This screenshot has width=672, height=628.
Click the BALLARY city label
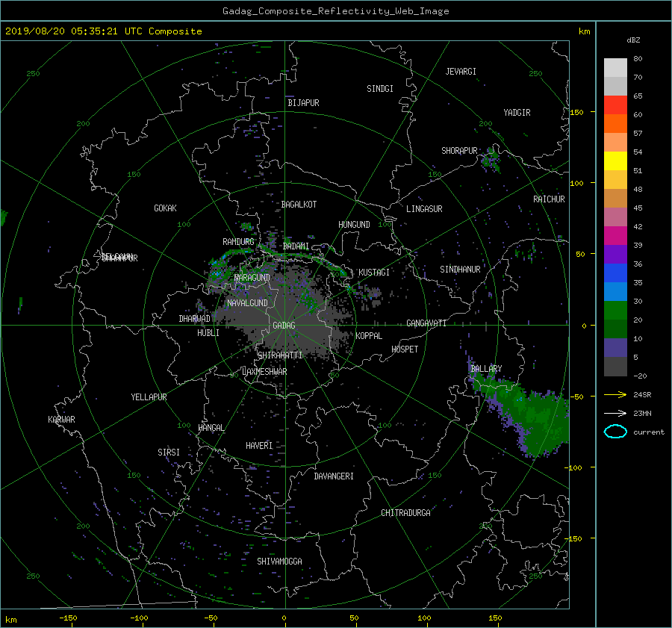[486, 369]
